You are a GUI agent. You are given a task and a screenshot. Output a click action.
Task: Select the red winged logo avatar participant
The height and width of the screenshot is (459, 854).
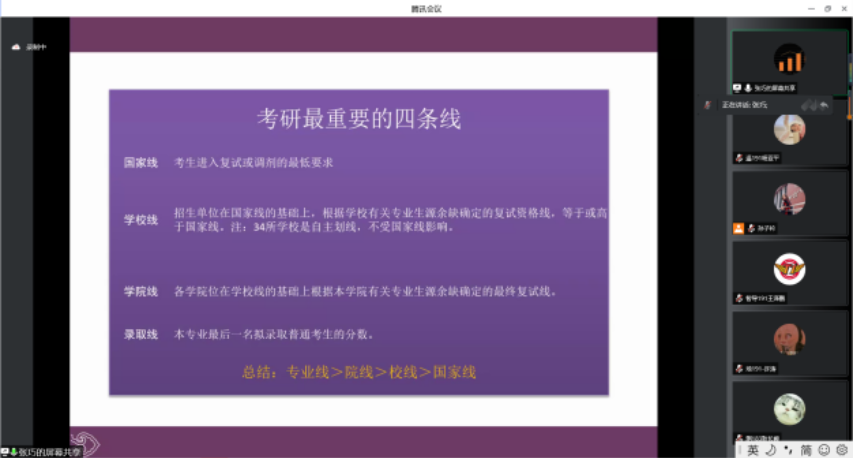pyautogui.click(x=789, y=268)
